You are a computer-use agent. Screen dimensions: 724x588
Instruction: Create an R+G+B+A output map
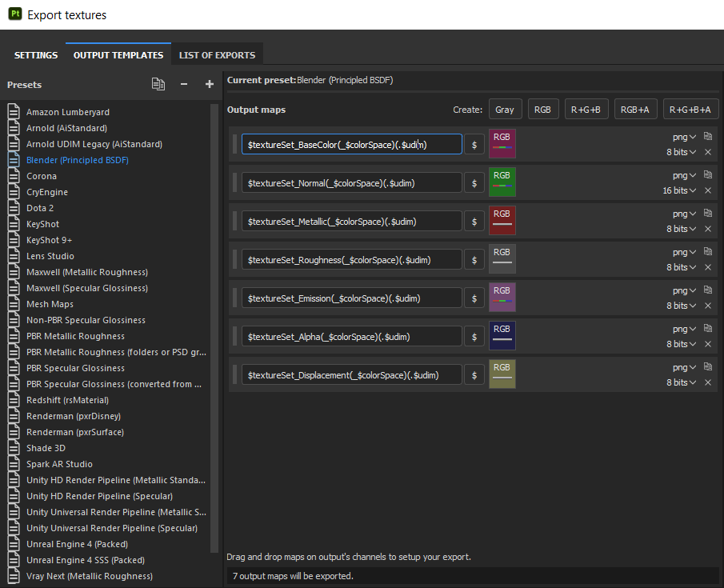pos(690,110)
